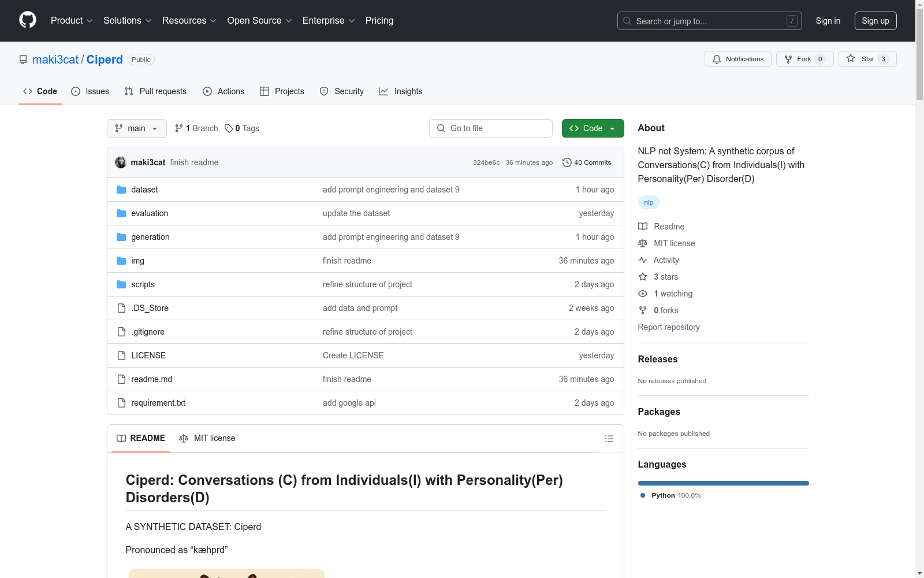Click the dataset folder icon
The height and width of the screenshot is (578, 924).
point(121,190)
